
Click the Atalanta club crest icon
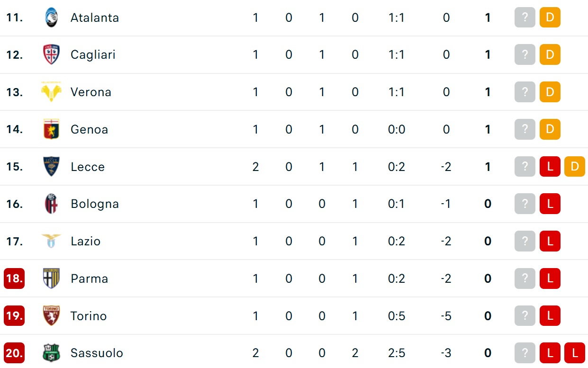click(x=51, y=18)
